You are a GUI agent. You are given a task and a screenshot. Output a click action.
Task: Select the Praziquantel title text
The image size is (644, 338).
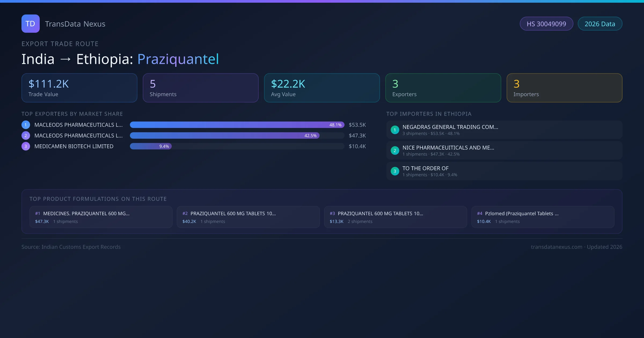coord(178,59)
